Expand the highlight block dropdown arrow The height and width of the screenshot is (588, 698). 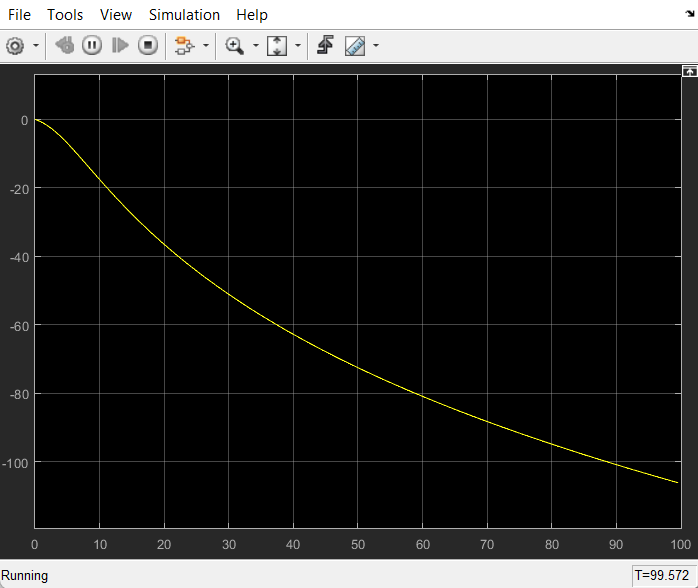click(x=206, y=45)
